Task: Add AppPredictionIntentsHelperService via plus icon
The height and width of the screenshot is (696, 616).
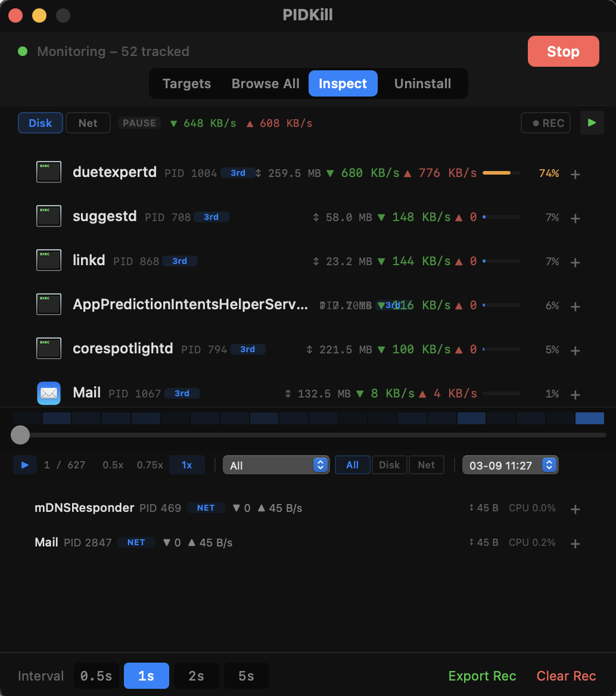Action: click(x=575, y=306)
